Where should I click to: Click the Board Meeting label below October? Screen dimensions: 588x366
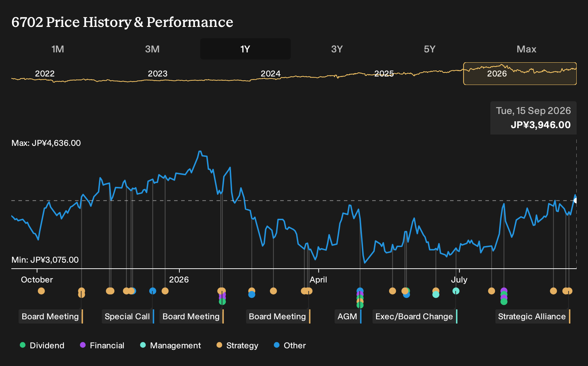[51, 316]
